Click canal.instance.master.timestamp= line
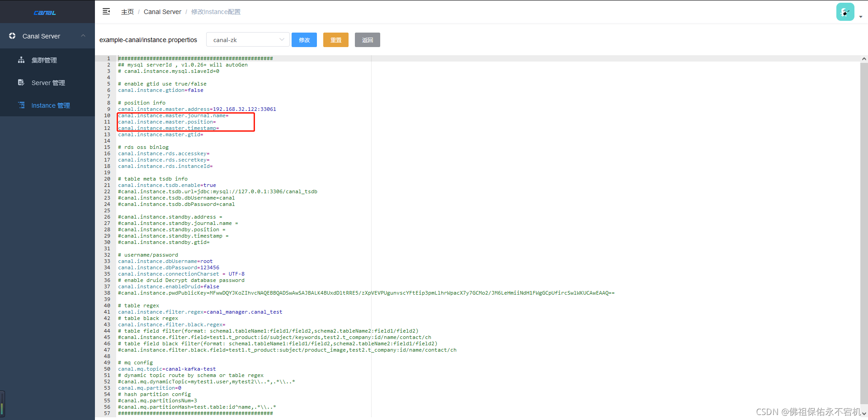The width and height of the screenshot is (868, 420). click(x=169, y=128)
